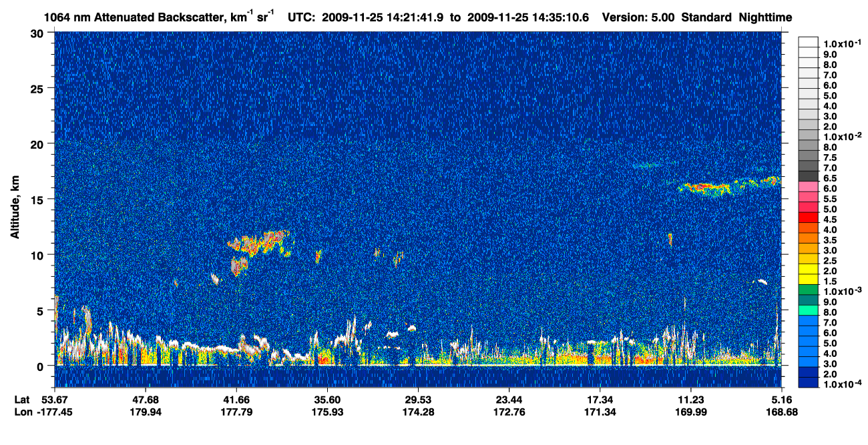This screenshot has height=445, width=868.
Task: Click the longitude value 171.34
Action: 600,412
